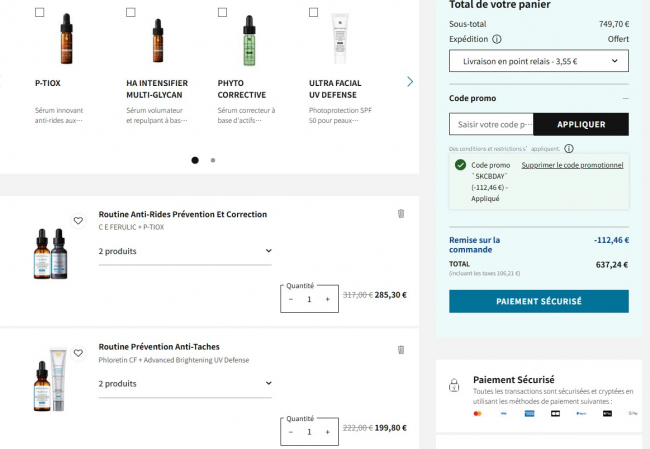Viewport: 650px width, 449px height.
Task: Expand 2 produits under Routine Prévention Anti-Taches
Action: [185, 383]
